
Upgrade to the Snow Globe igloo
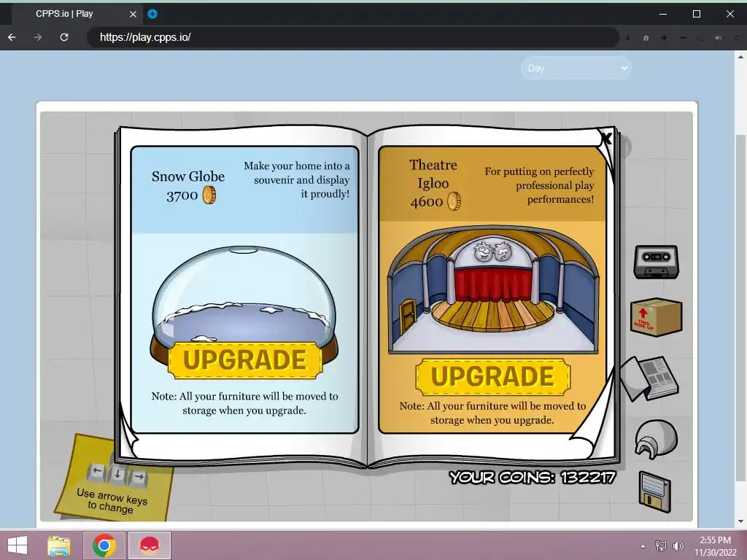click(x=245, y=360)
